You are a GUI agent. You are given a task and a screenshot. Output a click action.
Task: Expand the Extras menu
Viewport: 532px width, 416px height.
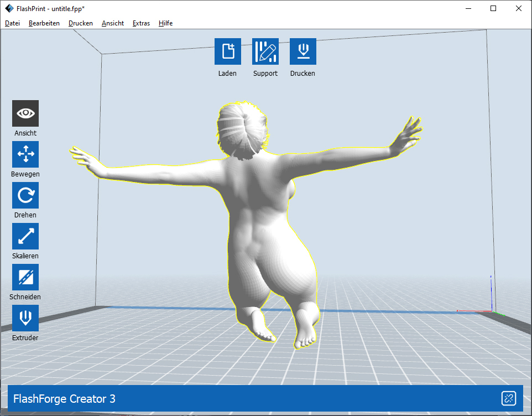coord(141,23)
